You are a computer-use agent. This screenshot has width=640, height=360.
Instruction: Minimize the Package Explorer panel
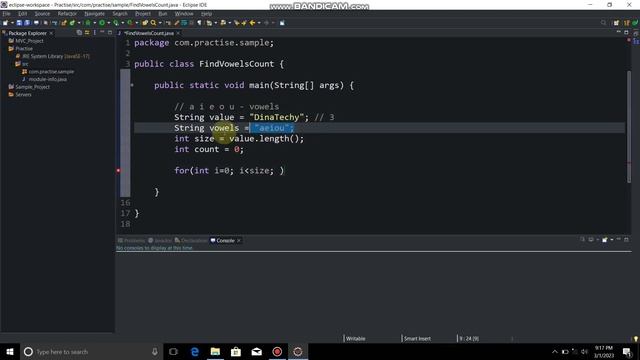click(x=102, y=32)
